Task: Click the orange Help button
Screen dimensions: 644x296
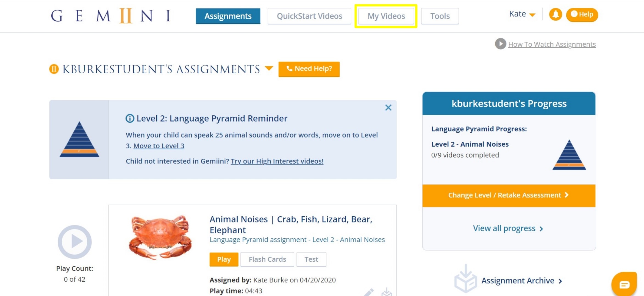Action: pos(582,15)
